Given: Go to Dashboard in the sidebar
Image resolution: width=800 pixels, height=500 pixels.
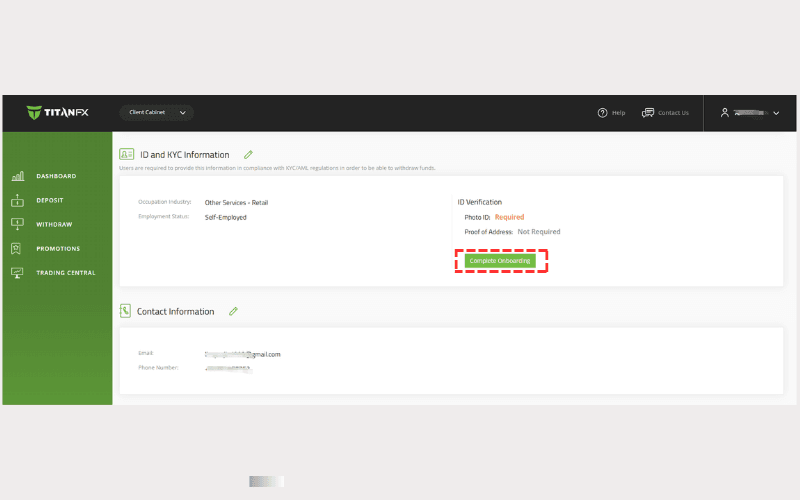Looking at the screenshot, I should pyautogui.click(x=56, y=176).
